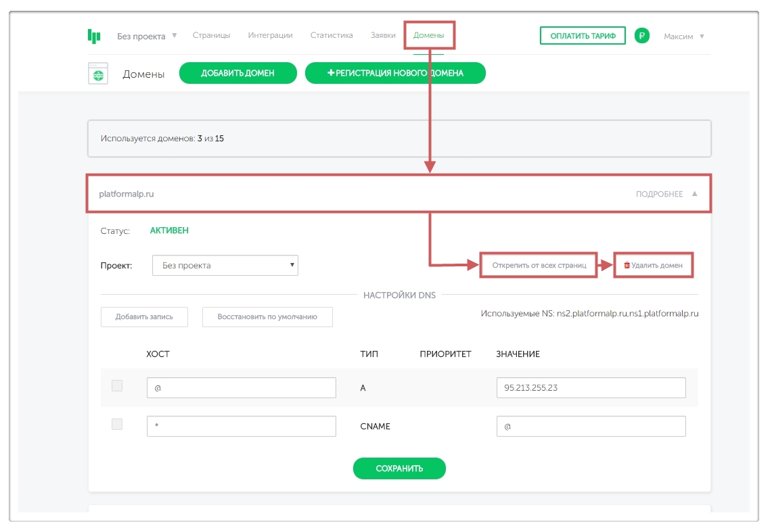
Task: Click the IP value field 95.213.255.23
Action: pos(591,388)
